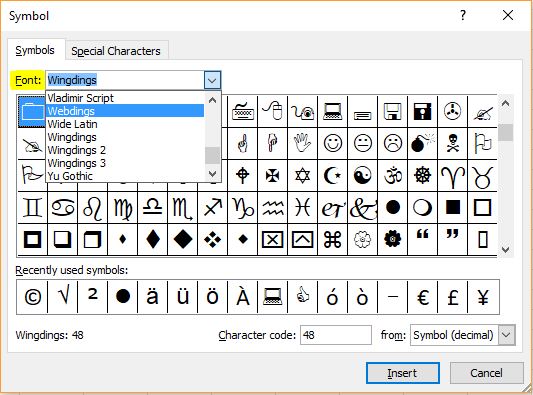Image resolution: width=533 pixels, height=395 pixels.
Task: Select the Libra scales symbol
Action: [x=152, y=207]
